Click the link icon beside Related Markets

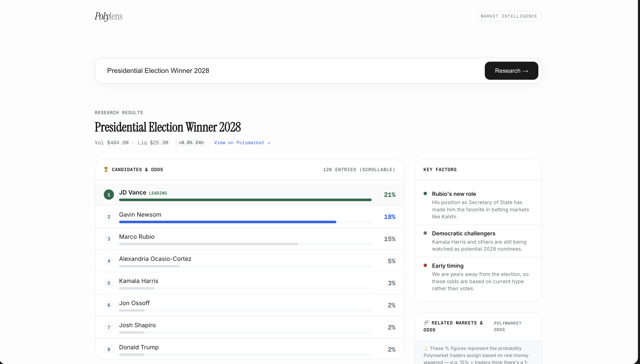pyautogui.click(x=426, y=323)
